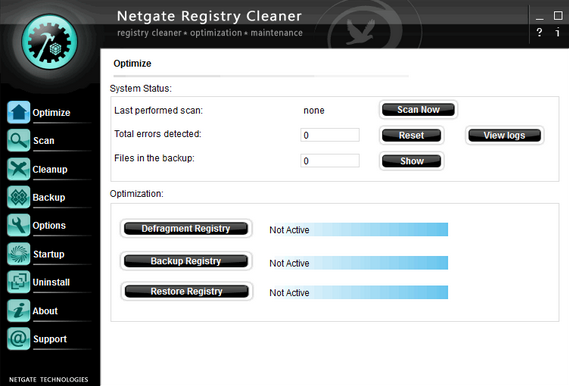Click the Backup Registry button
The image size is (569, 386).
[186, 261]
